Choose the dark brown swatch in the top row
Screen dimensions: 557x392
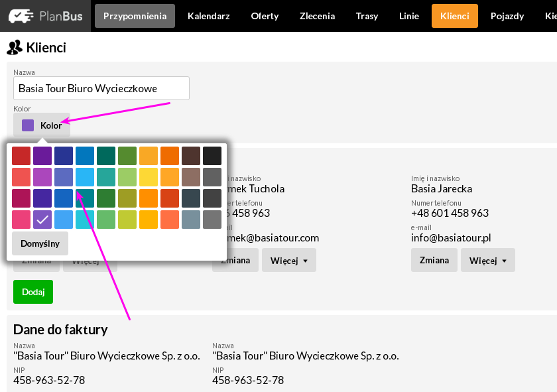[191, 156]
